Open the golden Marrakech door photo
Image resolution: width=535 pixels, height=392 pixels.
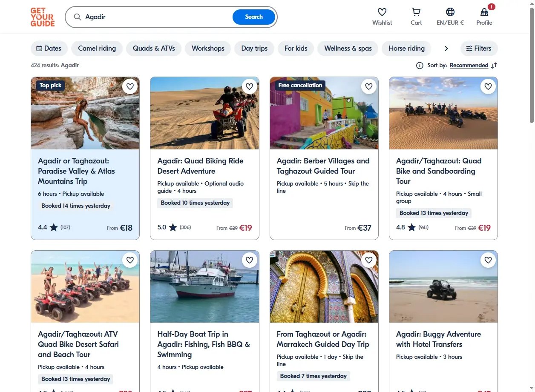click(x=324, y=286)
